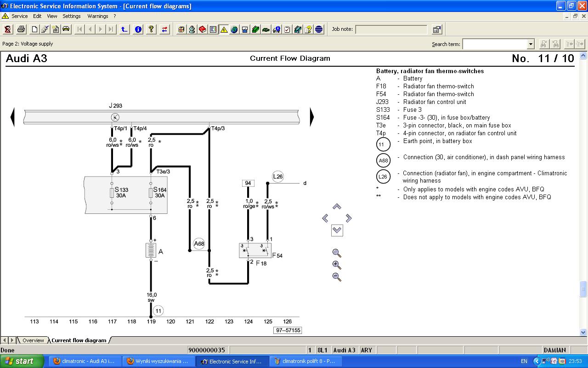The height and width of the screenshot is (368, 588).
Task: Click the 'DAMIAN' status bar entry
Action: click(555, 350)
